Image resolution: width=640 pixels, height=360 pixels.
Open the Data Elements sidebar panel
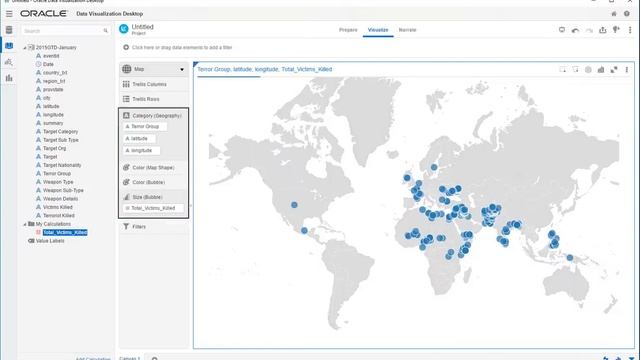pos(9,46)
